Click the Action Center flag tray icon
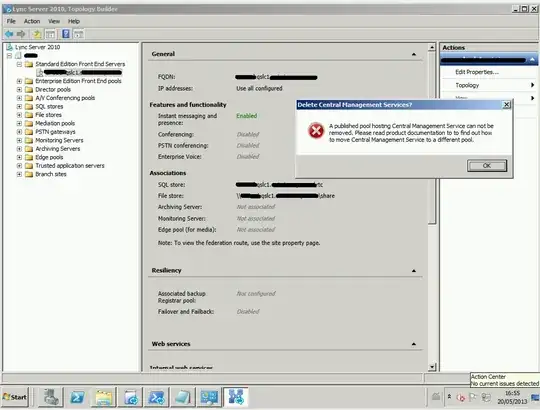 [473, 397]
